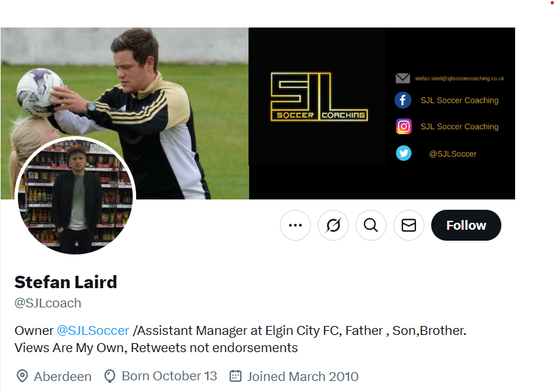Click the birthday balloon icon
The image size is (555, 392).
click(110, 376)
